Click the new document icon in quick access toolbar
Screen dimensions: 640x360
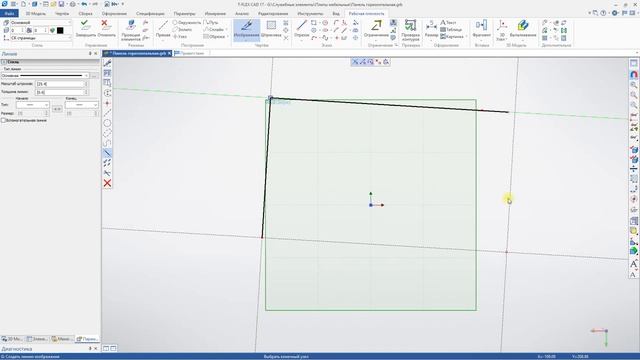24,4
